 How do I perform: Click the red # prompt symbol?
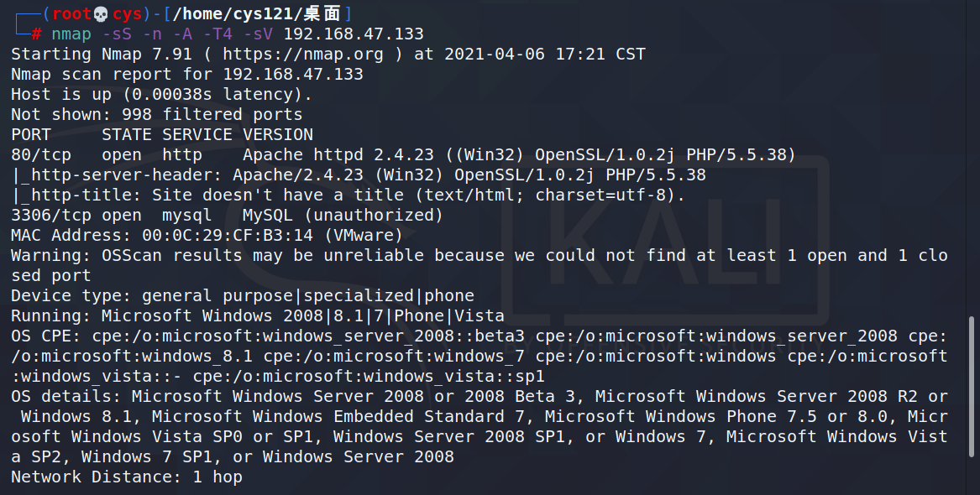[37, 34]
